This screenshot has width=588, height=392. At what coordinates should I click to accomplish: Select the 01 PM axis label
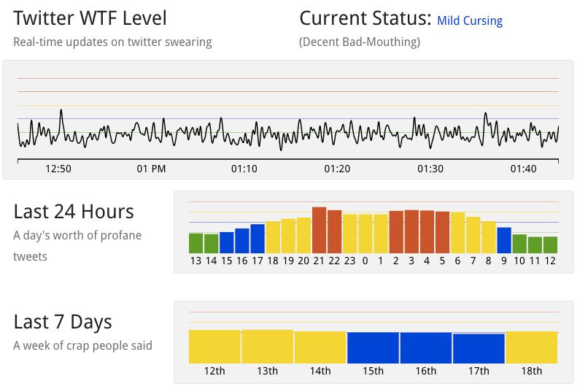[x=151, y=169]
